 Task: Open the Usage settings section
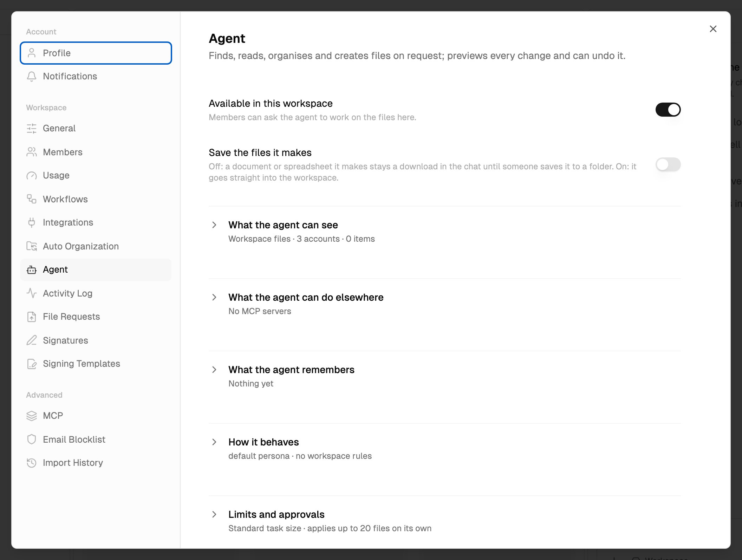tap(96, 175)
